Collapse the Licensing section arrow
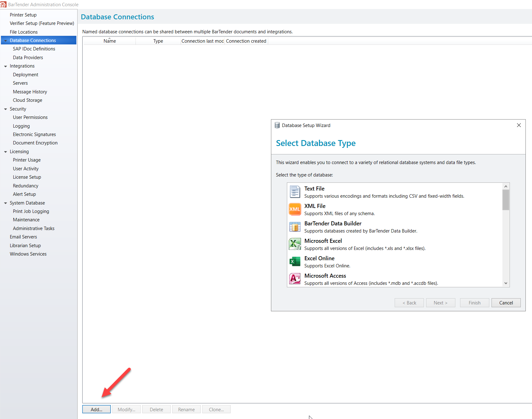This screenshot has height=419, width=532. point(5,152)
